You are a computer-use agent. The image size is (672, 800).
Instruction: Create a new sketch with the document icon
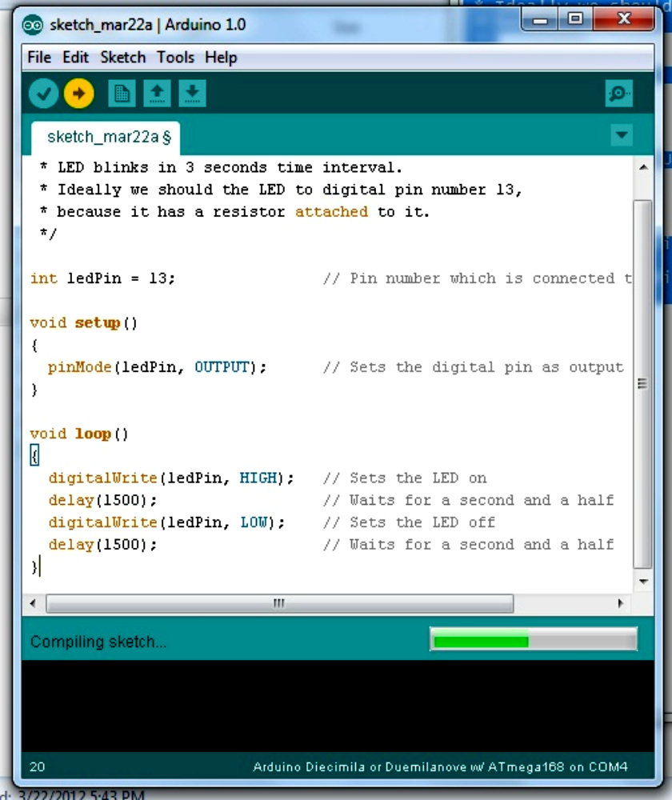click(122, 94)
